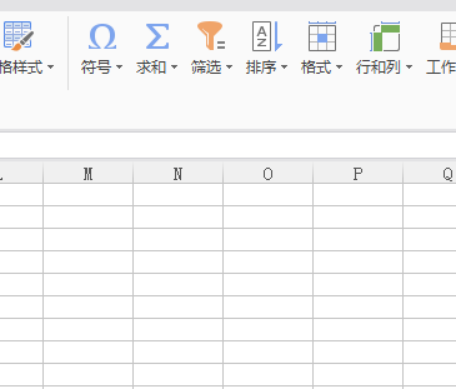Click the orange funnel filter icon
The width and height of the screenshot is (457, 389).
pyautogui.click(x=211, y=36)
